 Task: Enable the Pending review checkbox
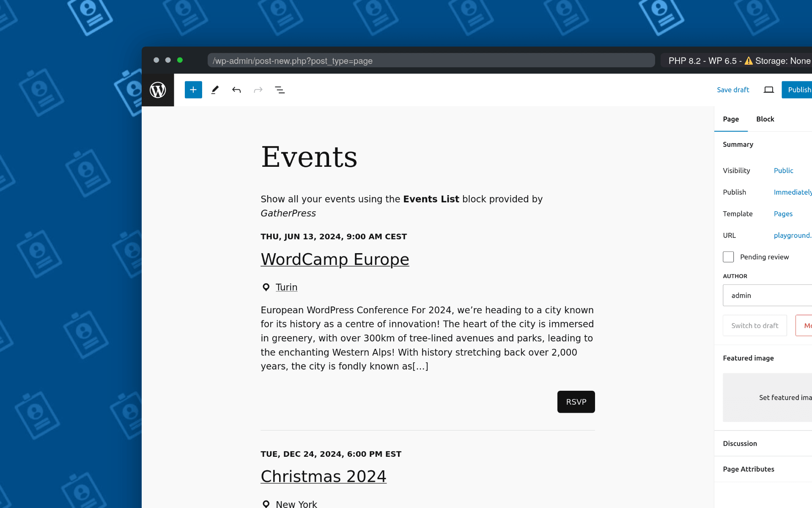pyautogui.click(x=728, y=257)
